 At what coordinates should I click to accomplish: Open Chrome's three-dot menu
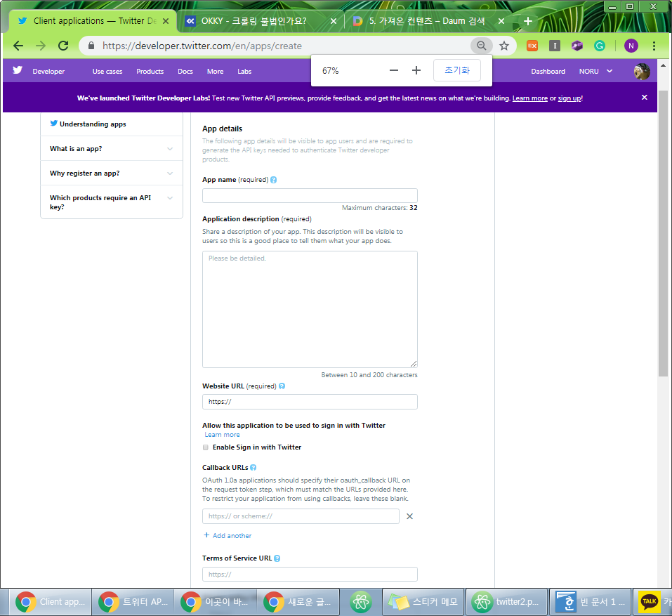point(654,46)
